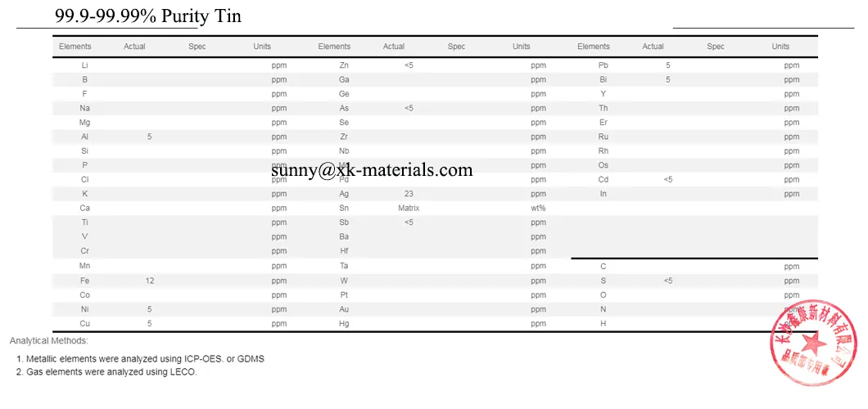868x409 pixels.
Task: Click the Au element label
Action: (344, 309)
